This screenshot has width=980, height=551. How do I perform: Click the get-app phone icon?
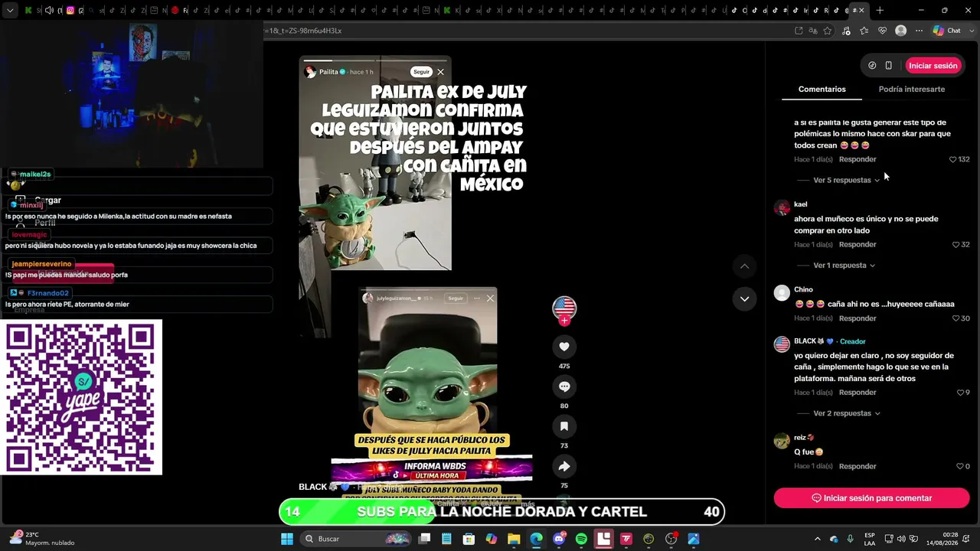point(888,66)
